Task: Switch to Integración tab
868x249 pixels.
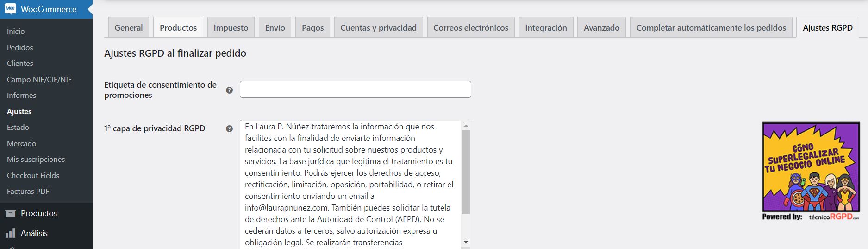Action: pyautogui.click(x=546, y=27)
